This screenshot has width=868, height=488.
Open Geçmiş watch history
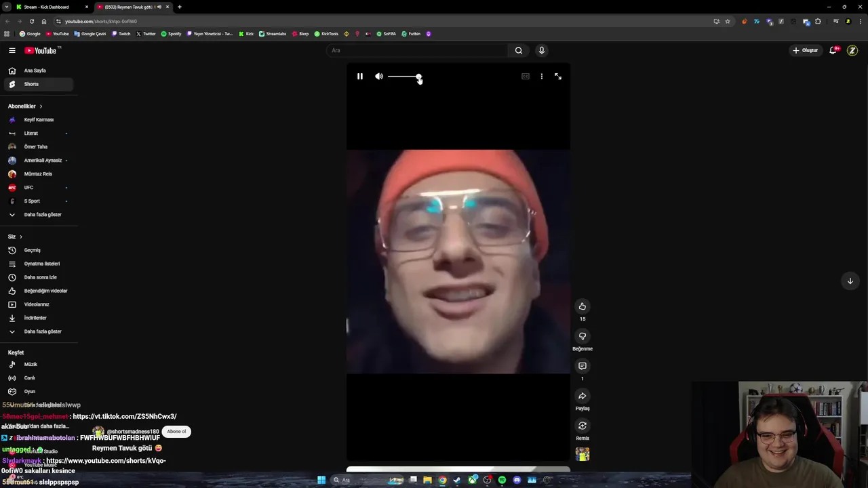click(37, 250)
